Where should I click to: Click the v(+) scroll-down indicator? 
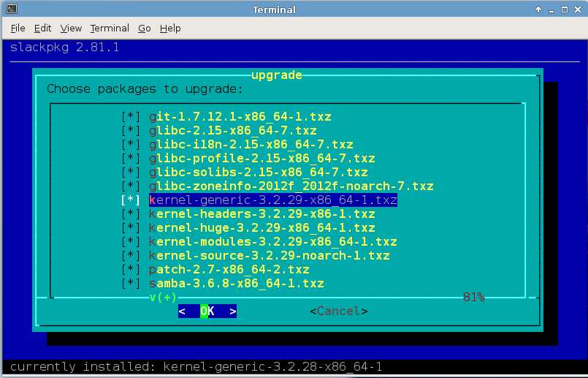point(163,298)
